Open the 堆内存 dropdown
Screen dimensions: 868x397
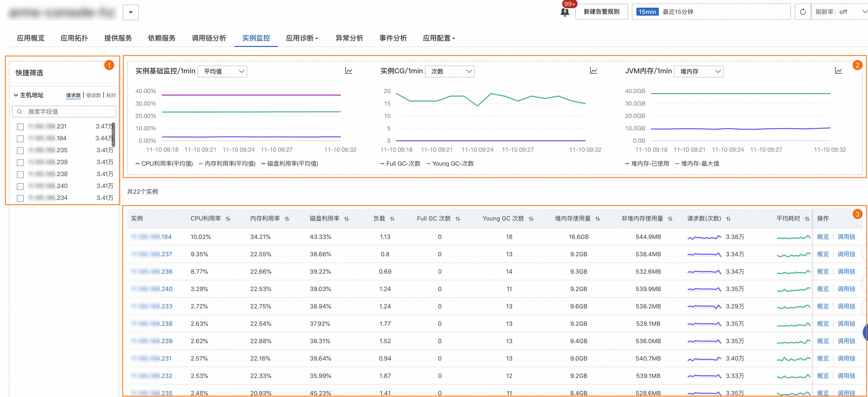(698, 72)
